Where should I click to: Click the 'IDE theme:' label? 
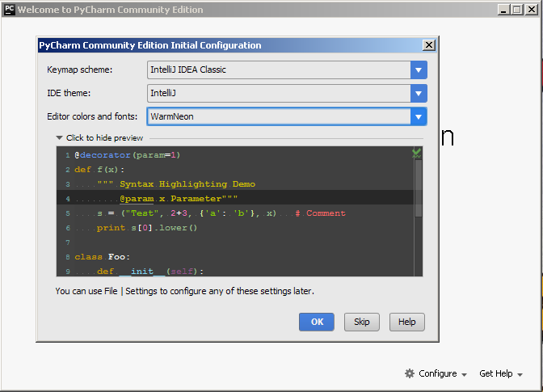tap(69, 93)
